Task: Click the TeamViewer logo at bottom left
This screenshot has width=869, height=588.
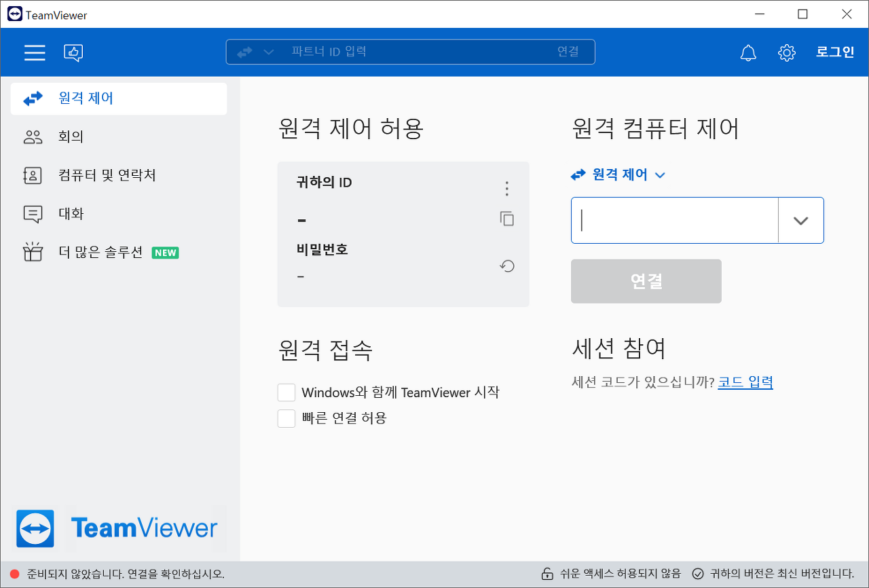Action: [x=117, y=528]
